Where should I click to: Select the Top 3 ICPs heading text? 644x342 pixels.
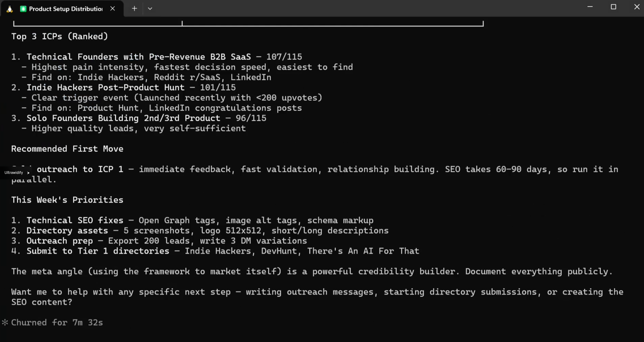click(x=59, y=36)
